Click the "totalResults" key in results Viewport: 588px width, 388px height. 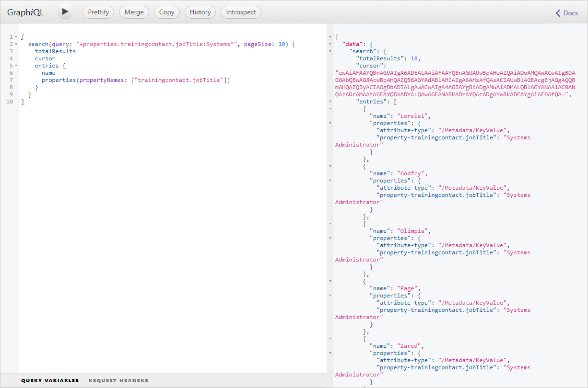(x=380, y=58)
